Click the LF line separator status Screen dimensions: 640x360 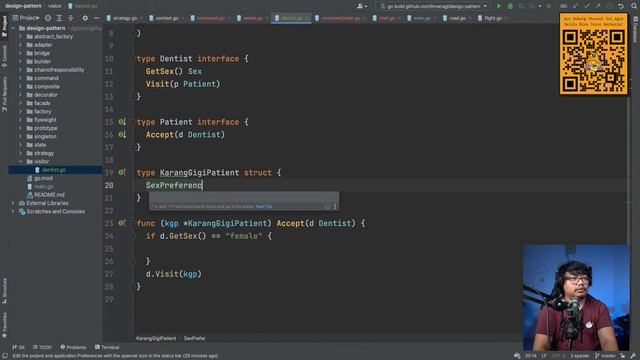click(544, 356)
